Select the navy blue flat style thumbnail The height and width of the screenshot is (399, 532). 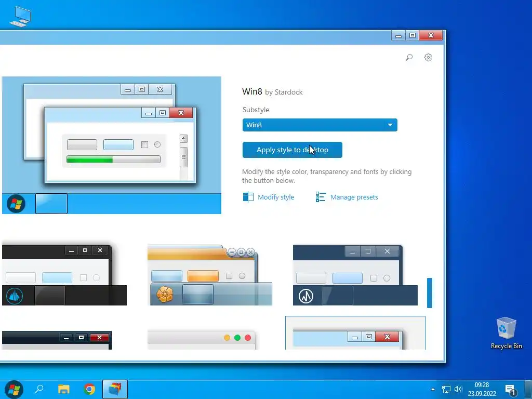pyautogui.click(x=355, y=275)
